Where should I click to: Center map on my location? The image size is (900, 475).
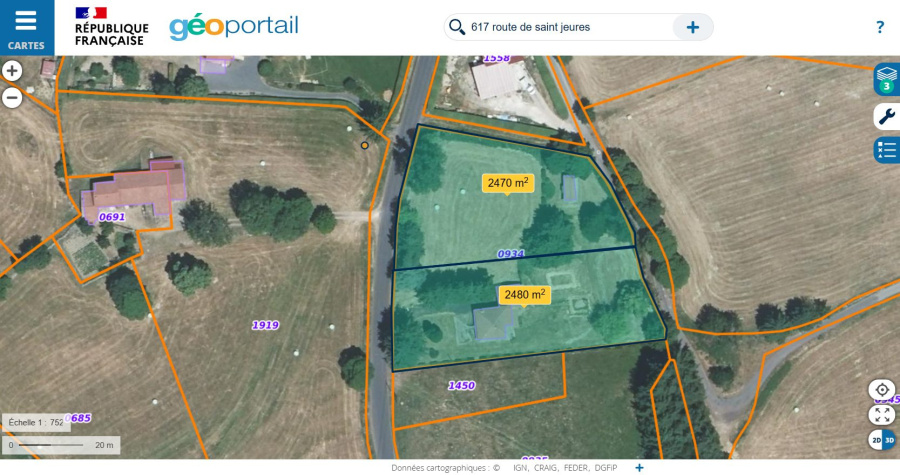882,390
